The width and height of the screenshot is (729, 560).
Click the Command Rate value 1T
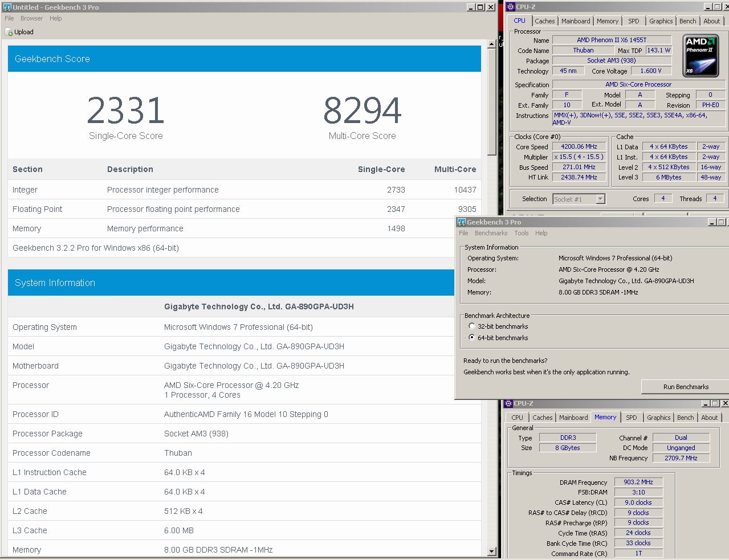click(x=638, y=553)
